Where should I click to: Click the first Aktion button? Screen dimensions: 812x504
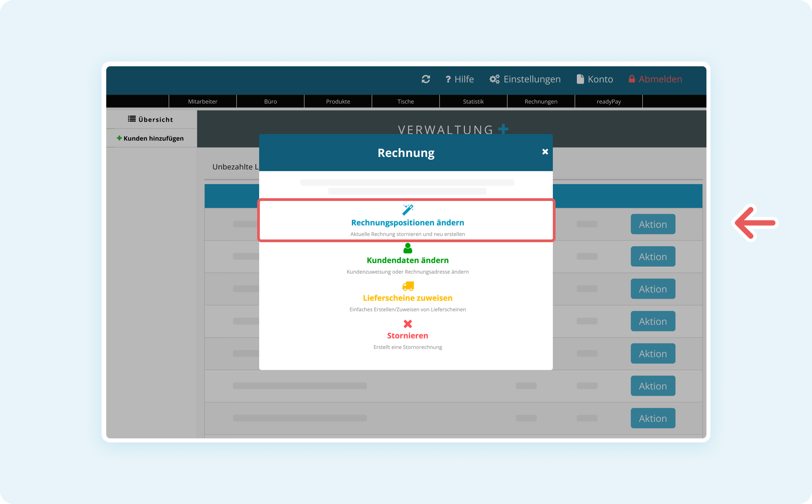tap(653, 224)
